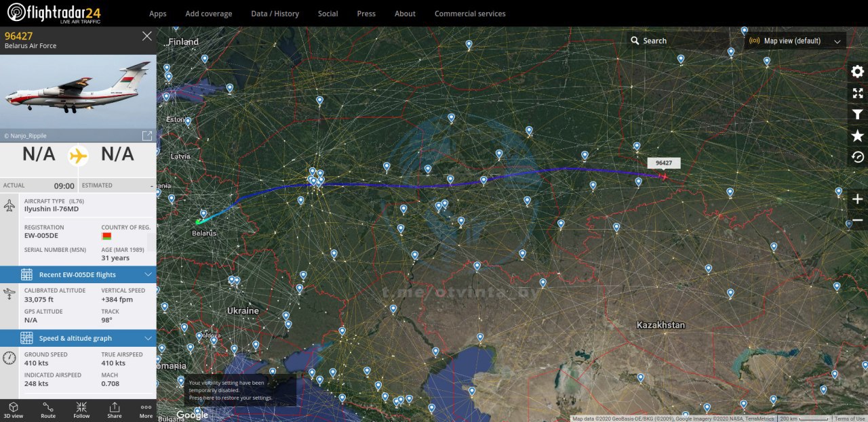Click the Finland label on map

point(183,42)
